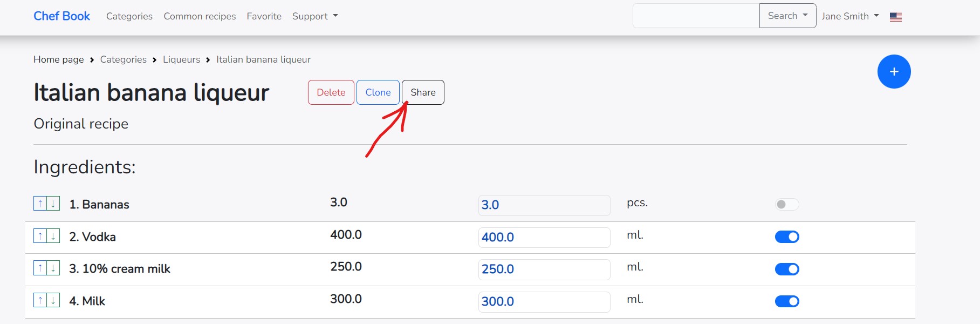Image resolution: width=980 pixels, height=324 pixels.
Task: Share this recipe
Action: (x=423, y=92)
